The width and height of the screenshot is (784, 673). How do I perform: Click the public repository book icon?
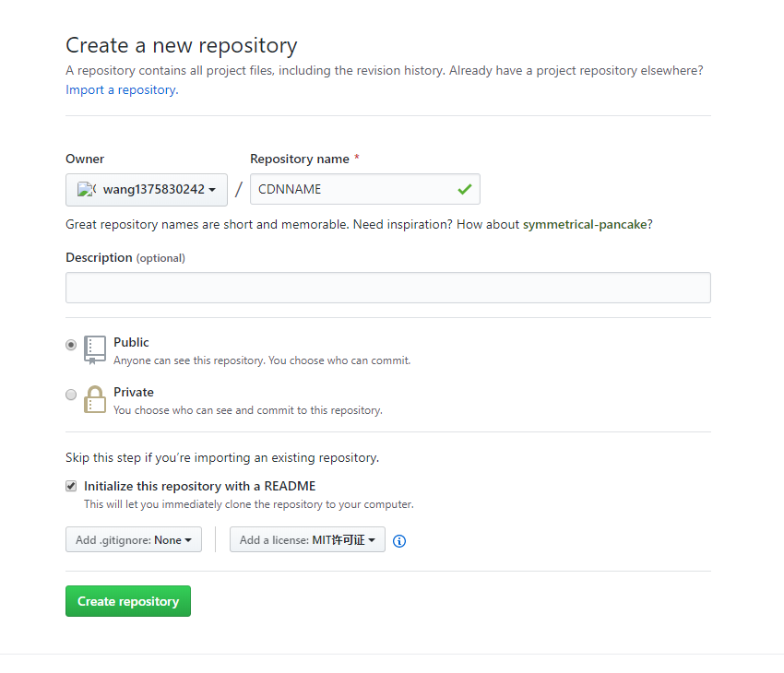tap(95, 349)
